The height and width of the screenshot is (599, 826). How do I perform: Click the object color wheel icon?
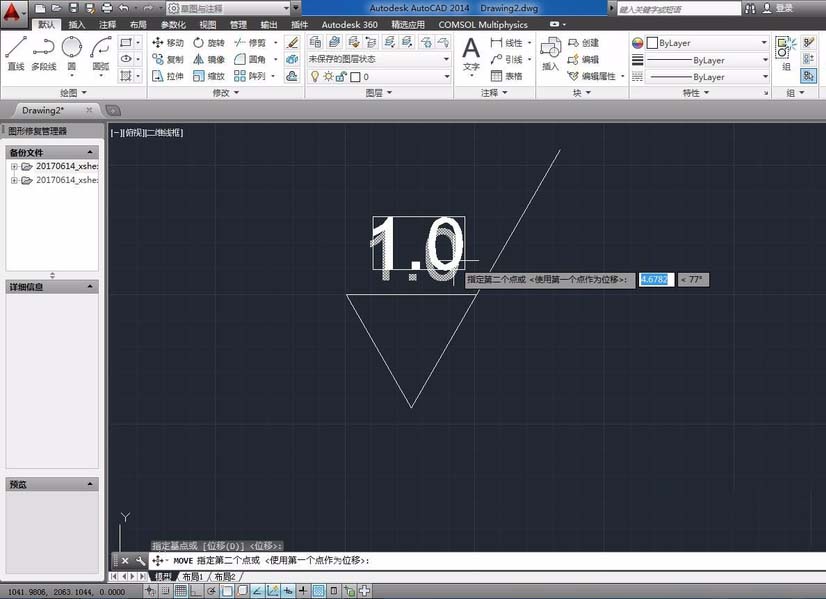coord(637,43)
